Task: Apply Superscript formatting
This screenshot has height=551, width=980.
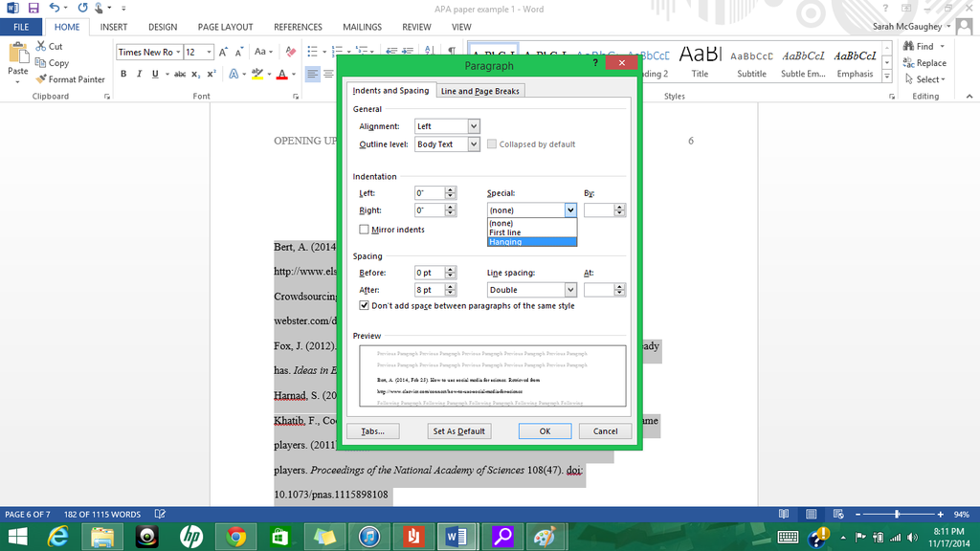Action: coord(212,73)
